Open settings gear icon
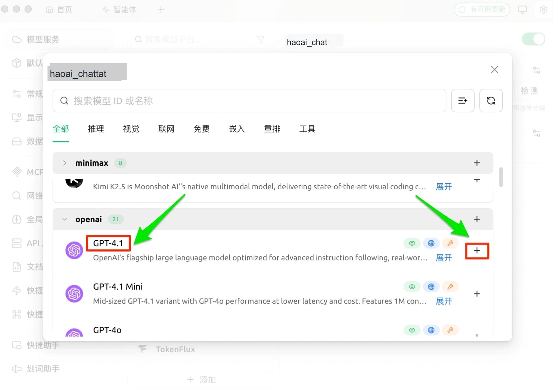The height and width of the screenshot is (392, 553). pos(544,10)
